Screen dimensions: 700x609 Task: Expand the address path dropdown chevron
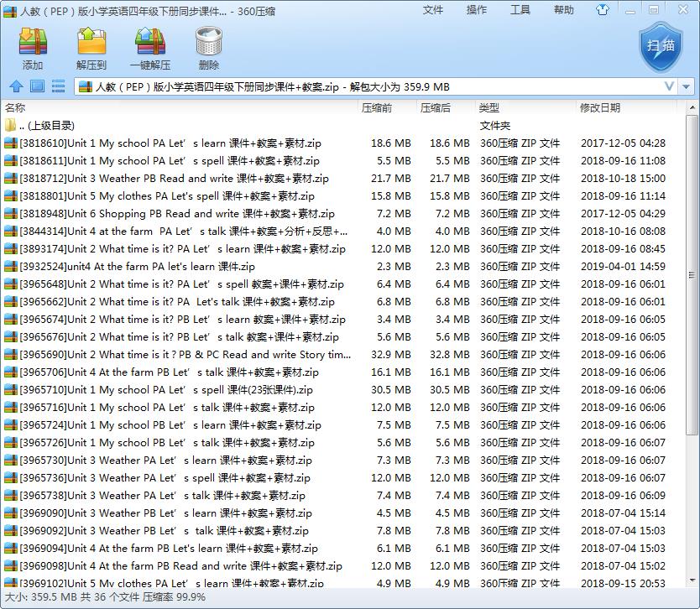click(x=669, y=86)
